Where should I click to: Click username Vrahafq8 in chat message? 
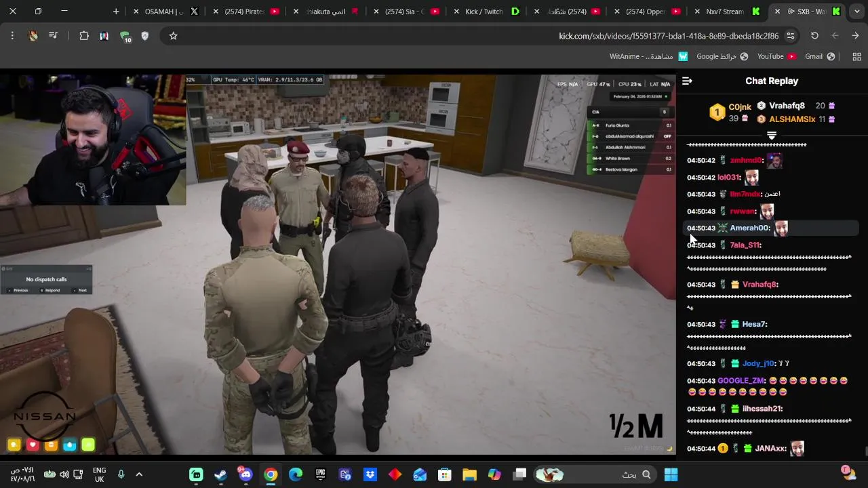(x=759, y=285)
